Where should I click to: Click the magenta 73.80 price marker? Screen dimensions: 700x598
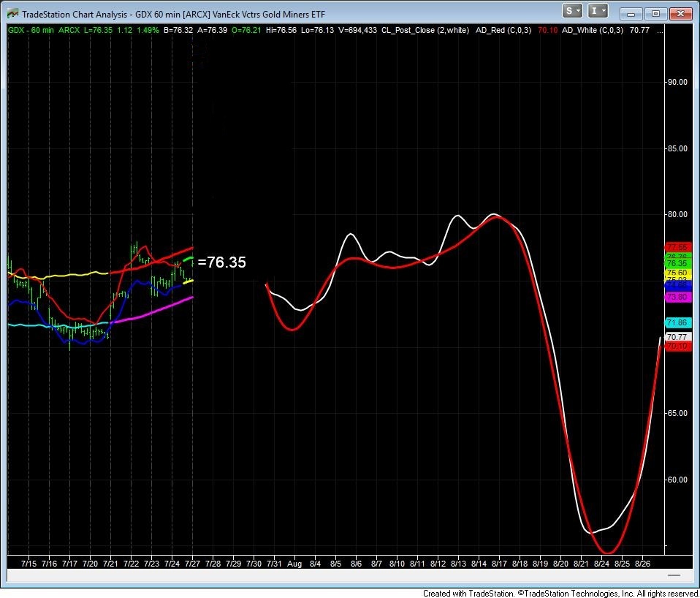pos(677,297)
